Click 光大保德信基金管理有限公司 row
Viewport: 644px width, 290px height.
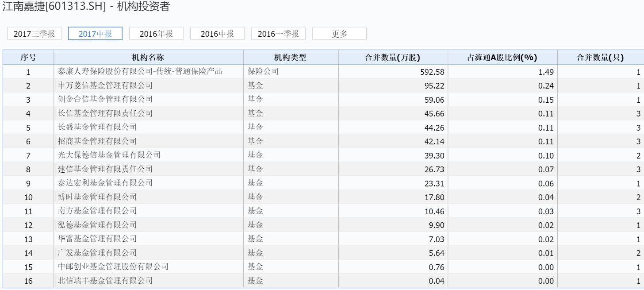[x=109, y=155]
